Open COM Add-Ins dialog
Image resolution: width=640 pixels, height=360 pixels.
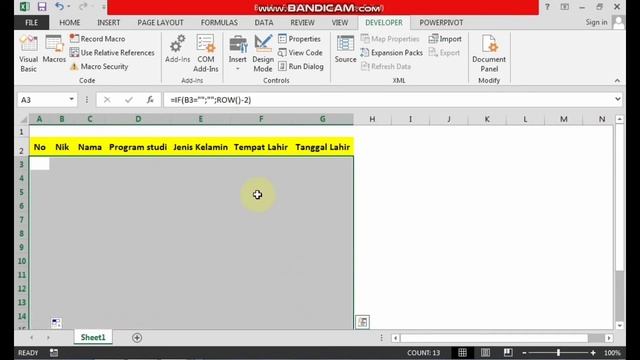tap(205, 53)
